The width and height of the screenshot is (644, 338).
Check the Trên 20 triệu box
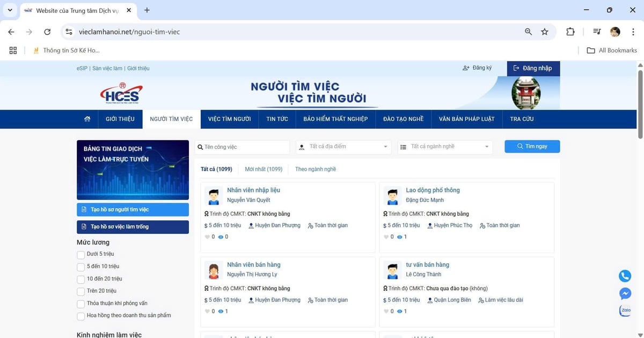81,291
